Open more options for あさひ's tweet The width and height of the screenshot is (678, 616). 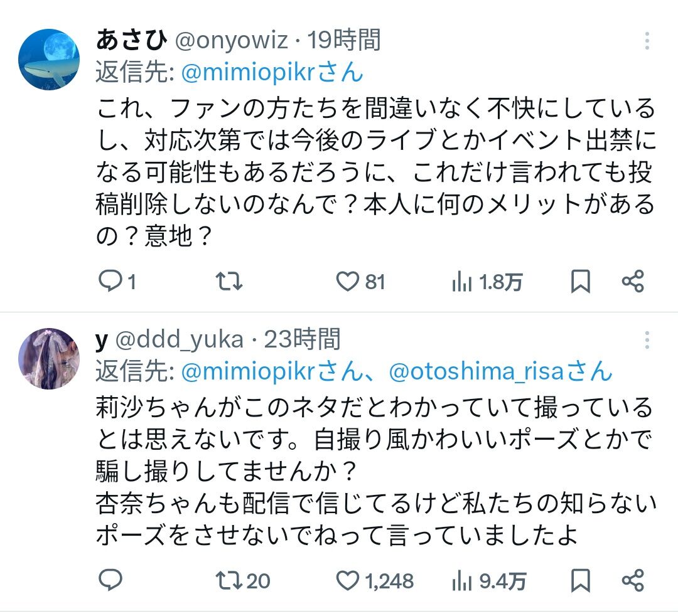pyautogui.click(x=647, y=42)
